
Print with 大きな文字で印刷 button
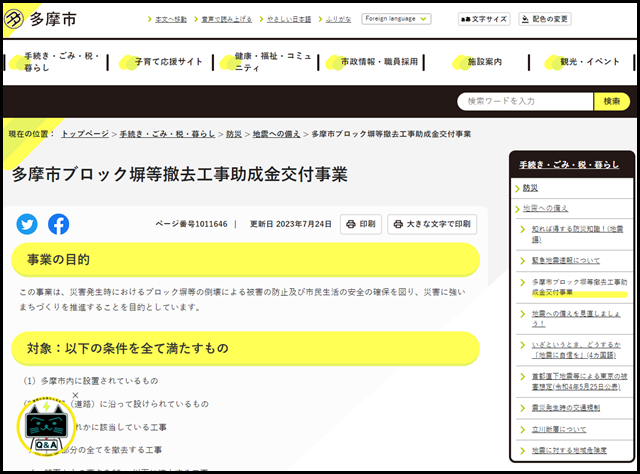click(432, 224)
